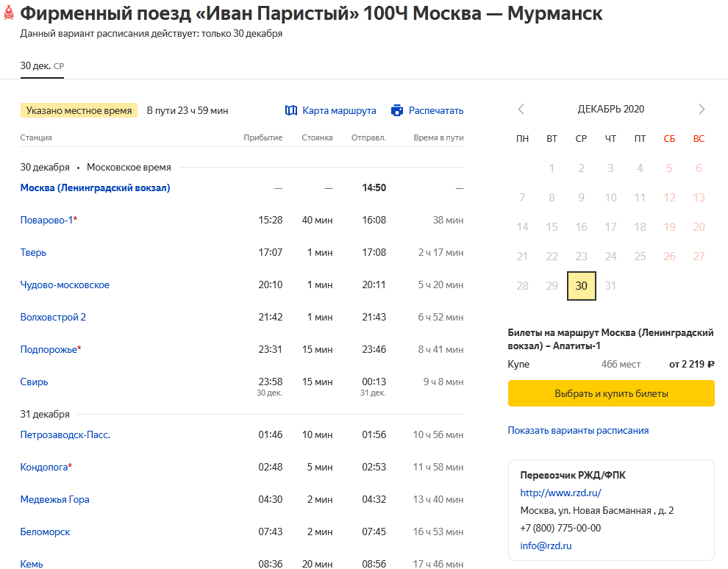Click the red train icon in the title

[9, 14]
